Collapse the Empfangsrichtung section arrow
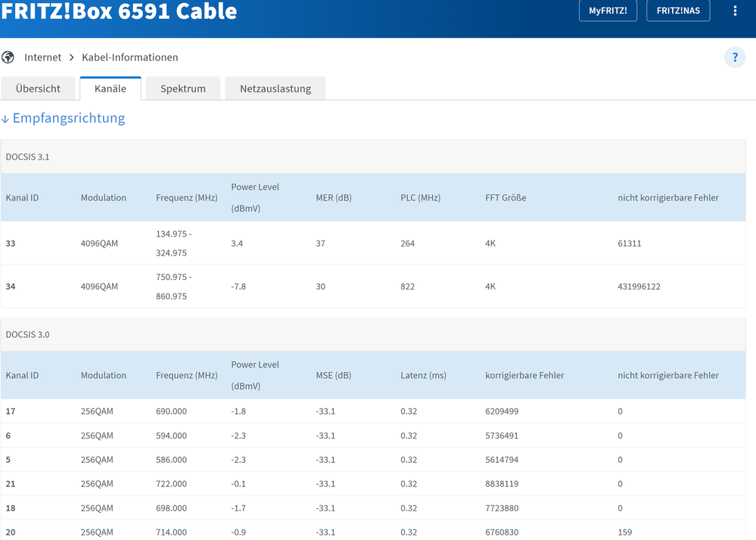Screen dimensions: 756x540 (x=5, y=119)
